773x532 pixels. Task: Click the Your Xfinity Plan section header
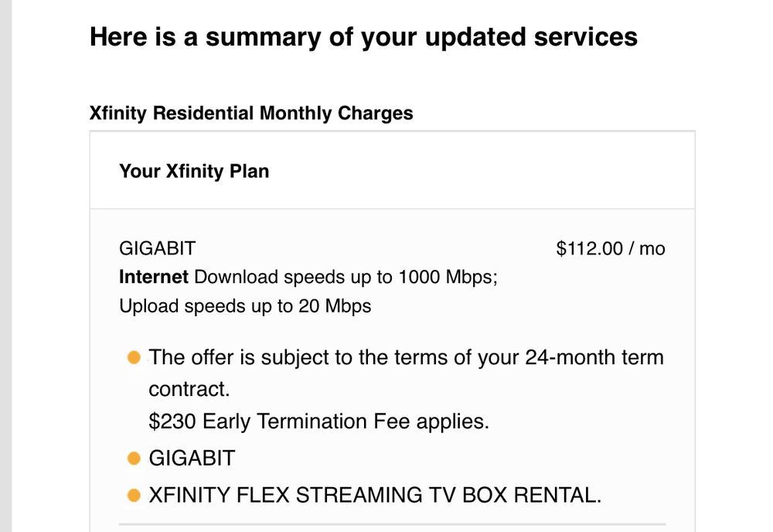click(x=194, y=171)
